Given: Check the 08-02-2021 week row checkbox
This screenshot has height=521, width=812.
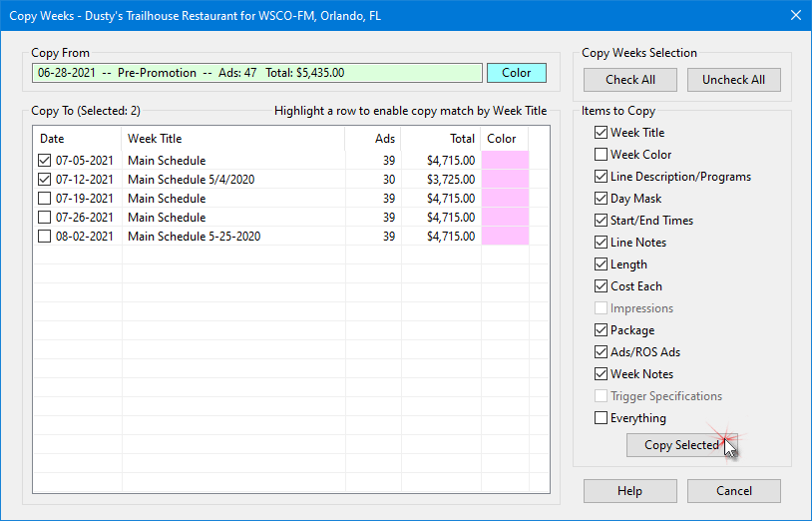Looking at the screenshot, I should [x=45, y=237].
